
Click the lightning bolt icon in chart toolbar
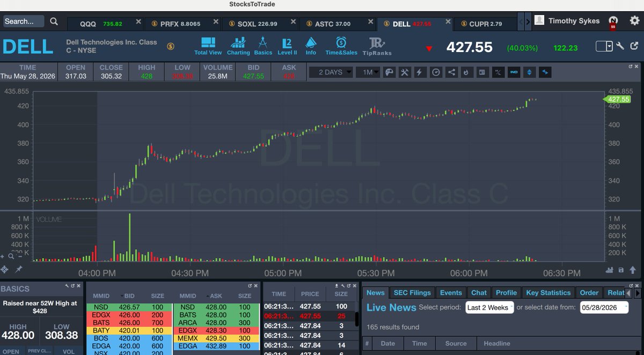click(x=421, y=72)
